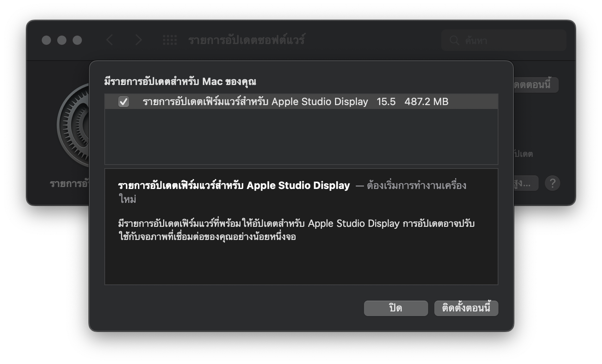602x364 pixels.
Task: Click the 15.5 version number
Action: click(386, 102)
